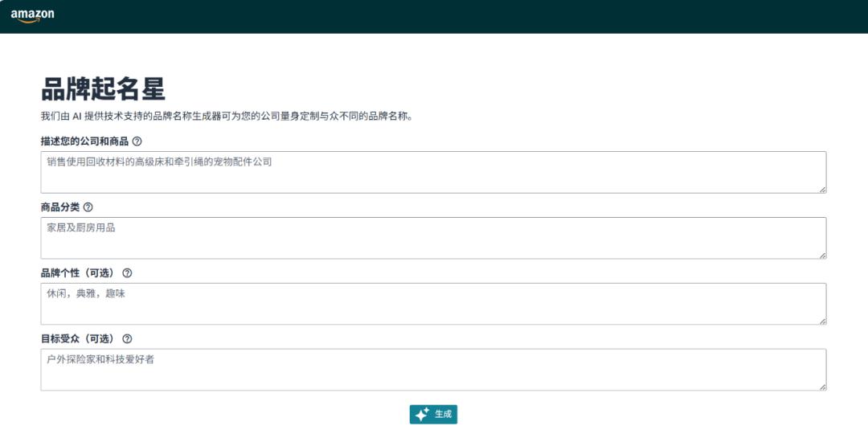Click the 目标受众（可选） label text
Screen dimensions: 868x438
78,339
